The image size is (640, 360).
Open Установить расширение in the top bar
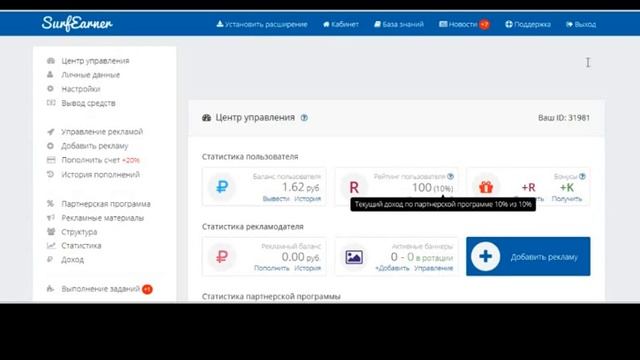tap(262, 24)
